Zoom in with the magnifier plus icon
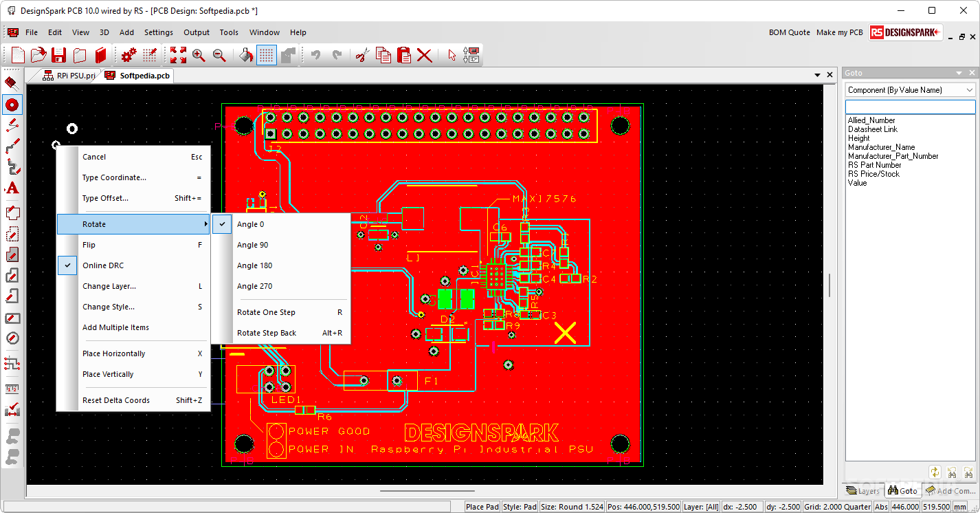Image resolution: width=980 pixels, height=513 pixels. click(x=199, y=55)
